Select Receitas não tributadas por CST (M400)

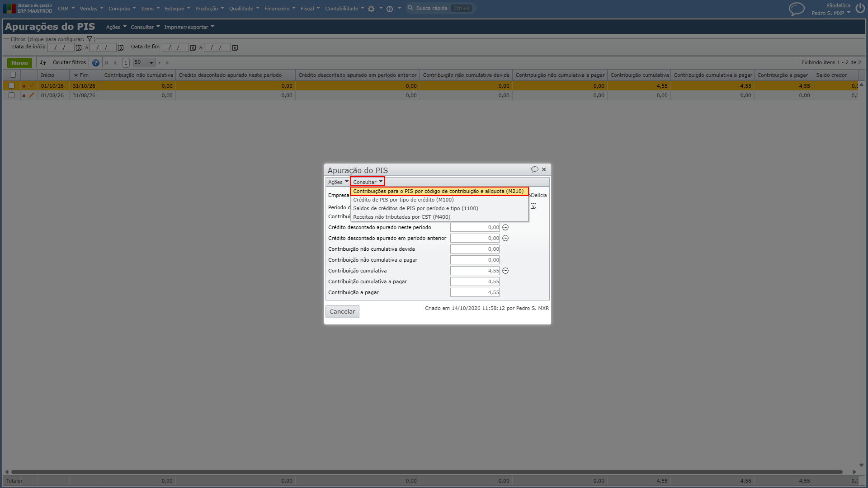click(x=439, y=217)
